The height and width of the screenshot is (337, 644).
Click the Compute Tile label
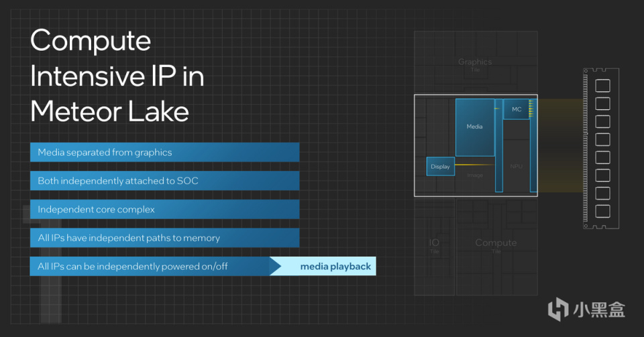pyautogui.click(x=496, y=246)
